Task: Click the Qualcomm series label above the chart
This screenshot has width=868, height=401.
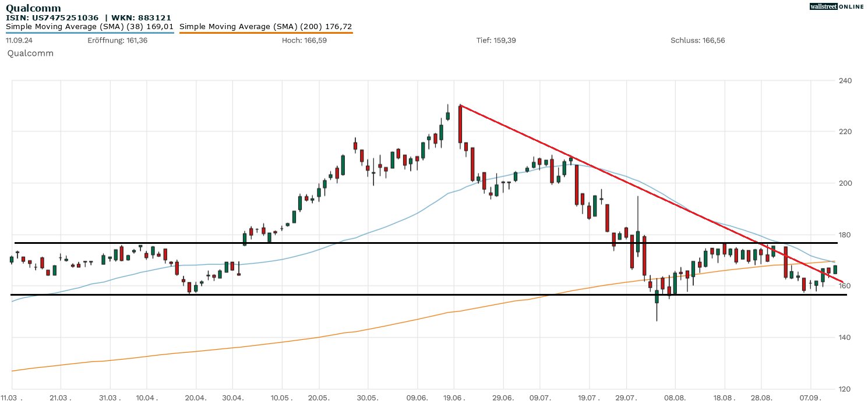Action: click(30, 53)
